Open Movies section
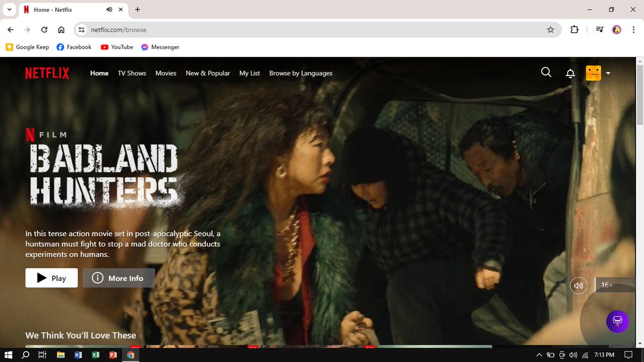The height and width of the screenshot is (362, 644). pyautogui.click(x=166, y=73)
